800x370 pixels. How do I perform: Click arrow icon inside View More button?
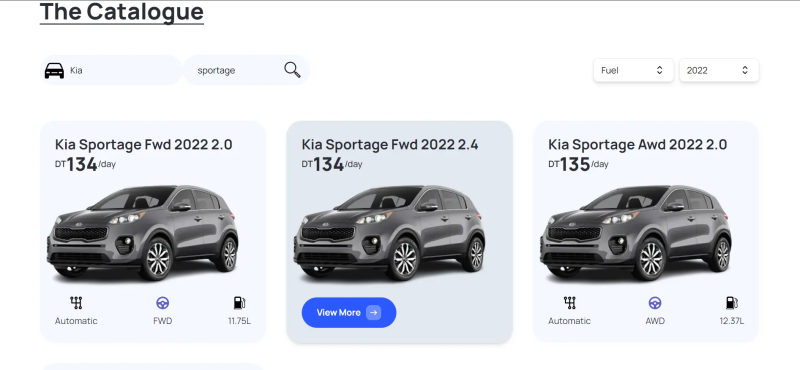pyautogui.click(x=373, y=312)
